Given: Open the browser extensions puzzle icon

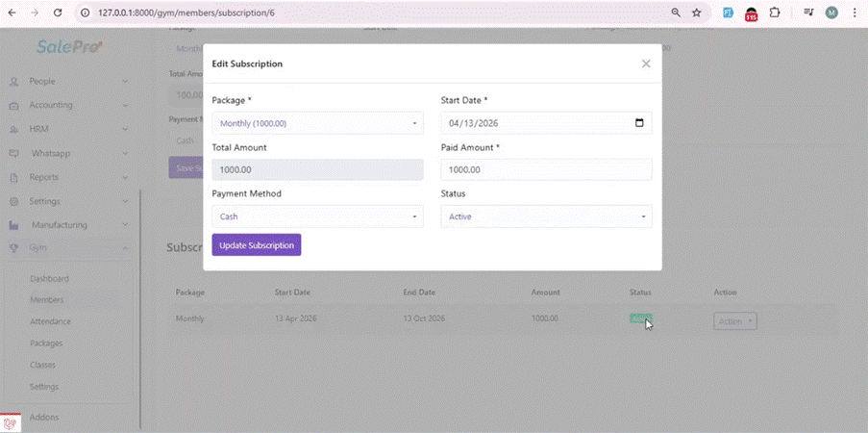Looking at the screenshot, I should pyautogui.click(x=775, y=13).
